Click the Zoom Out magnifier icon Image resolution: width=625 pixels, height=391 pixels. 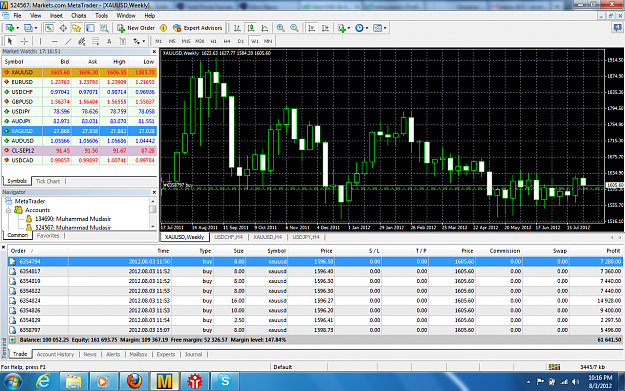294,28
